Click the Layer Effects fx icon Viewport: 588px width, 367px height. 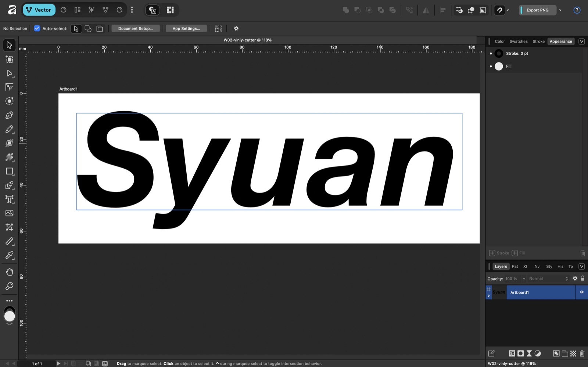point(512,353)
